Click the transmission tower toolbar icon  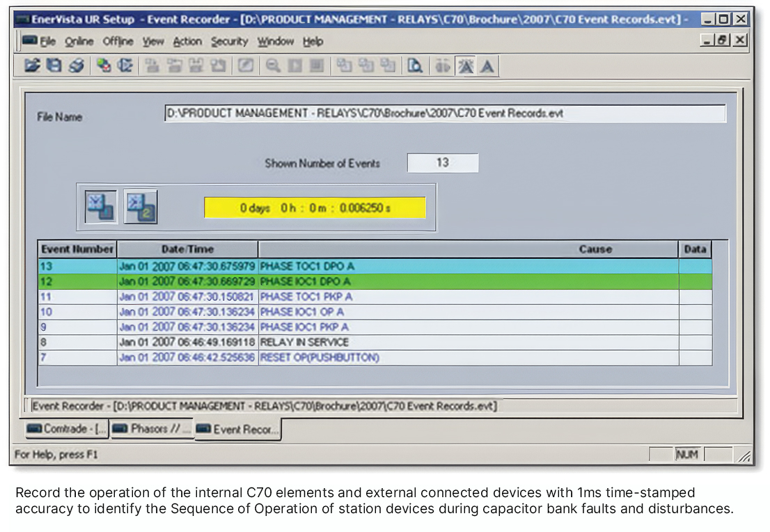466,66
